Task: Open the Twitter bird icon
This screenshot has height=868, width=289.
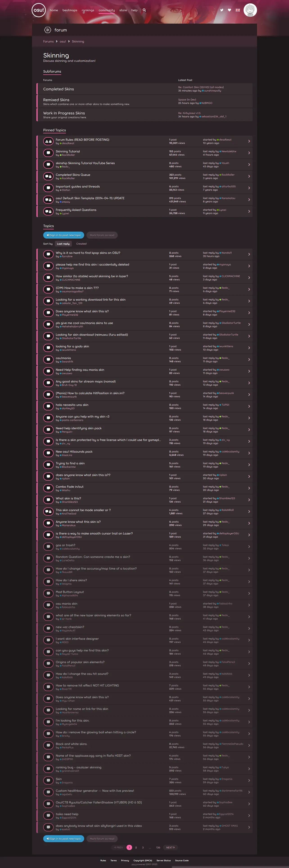Action: point(221,10)
